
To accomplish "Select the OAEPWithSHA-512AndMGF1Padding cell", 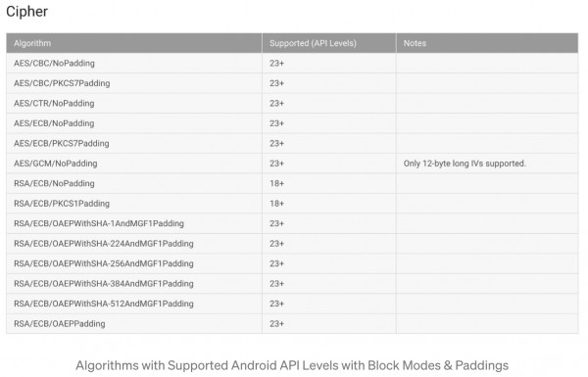I will tap(134, 304).
